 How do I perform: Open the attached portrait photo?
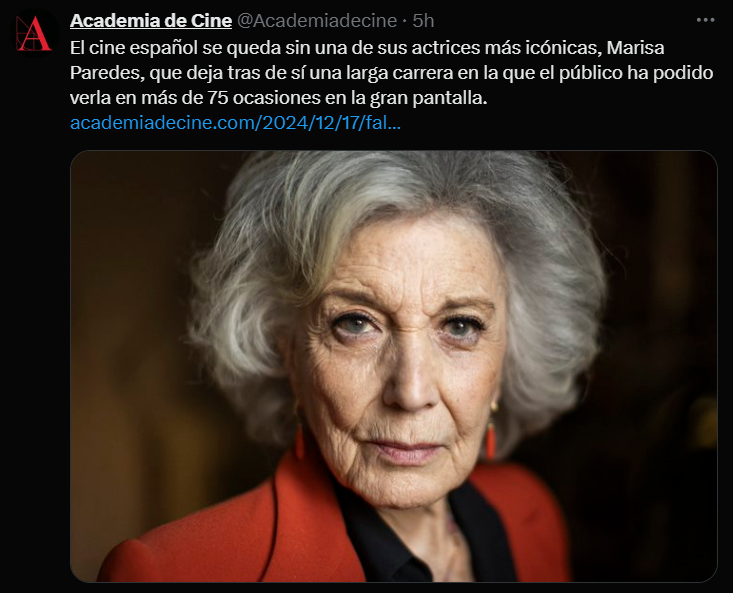coord(394,366)
